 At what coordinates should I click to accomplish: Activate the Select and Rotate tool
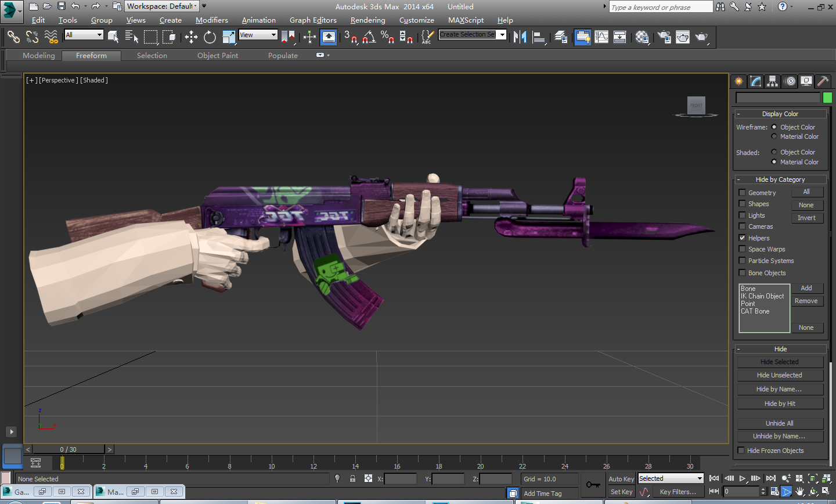coord(210,37)
